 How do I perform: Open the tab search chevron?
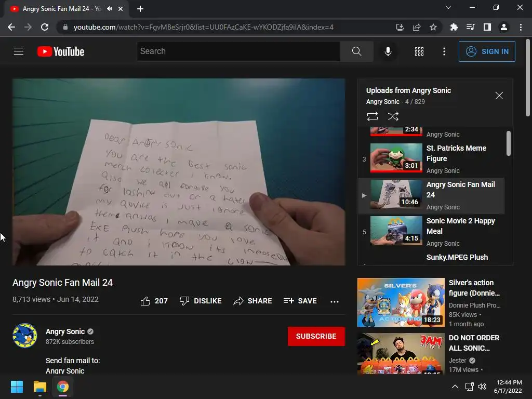click(448, 7)
